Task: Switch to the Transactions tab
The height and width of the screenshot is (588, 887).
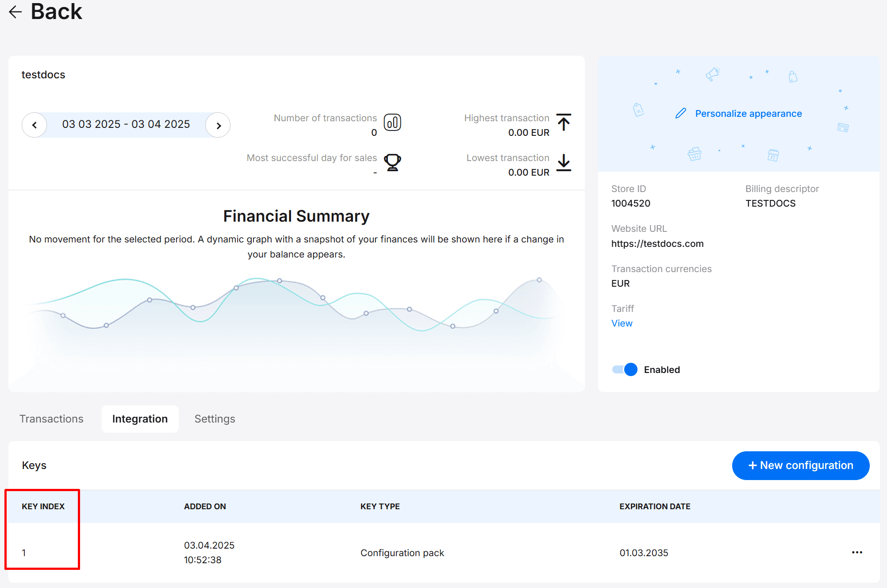Action: [51, 419]
